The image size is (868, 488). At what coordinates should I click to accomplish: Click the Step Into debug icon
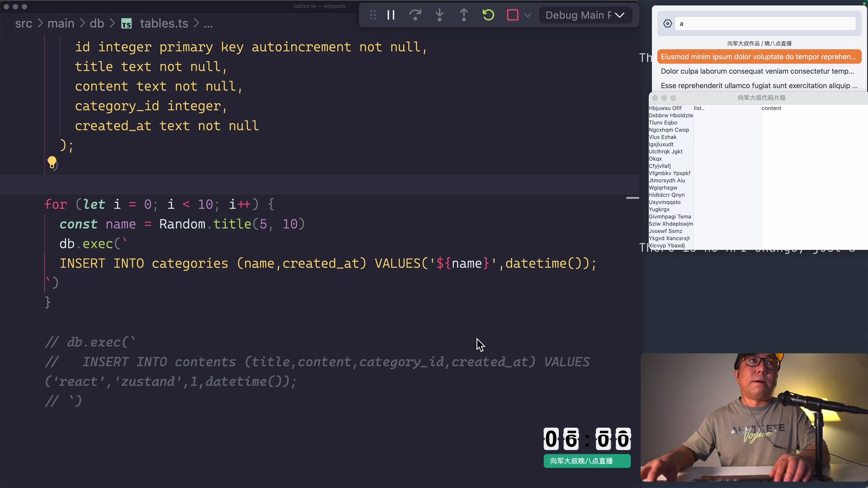[439, 15]
